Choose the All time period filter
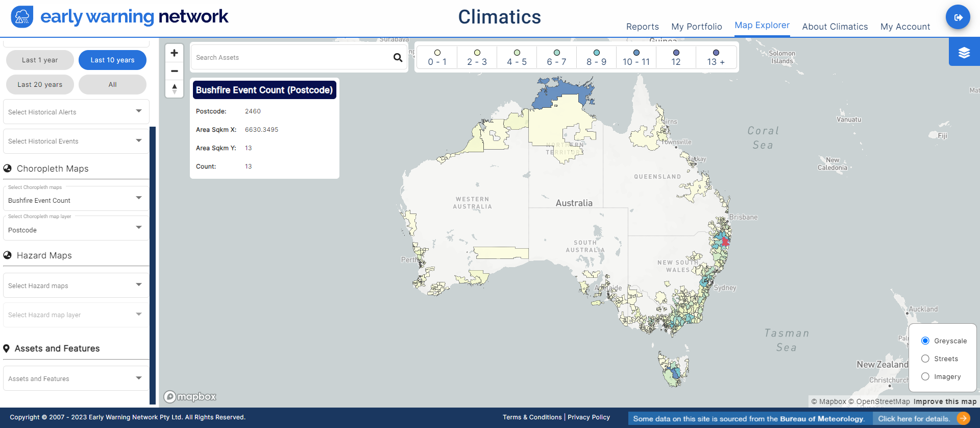This screenshot has height=428, width=980. coord(112,84)
